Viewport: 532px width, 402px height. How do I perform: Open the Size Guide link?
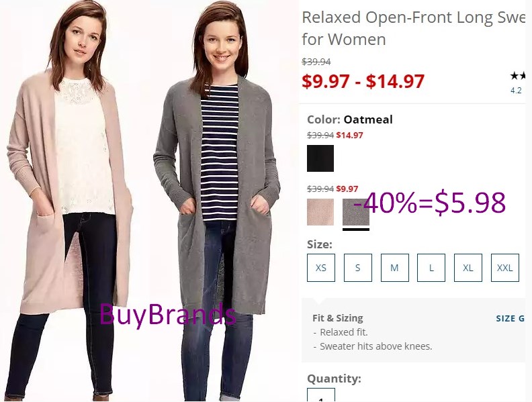click(511, 319)
